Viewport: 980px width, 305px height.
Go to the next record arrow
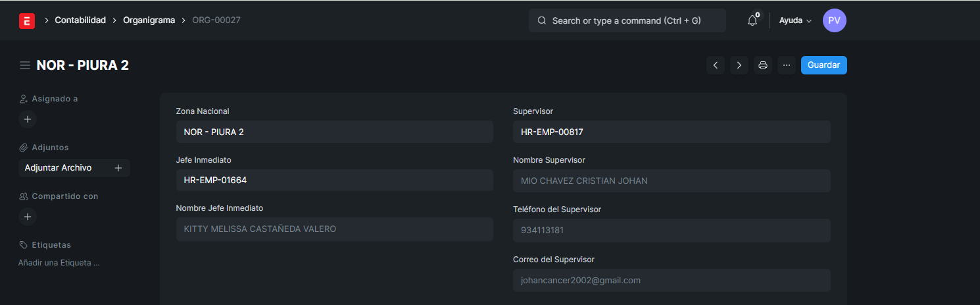[x=739, y=65]
